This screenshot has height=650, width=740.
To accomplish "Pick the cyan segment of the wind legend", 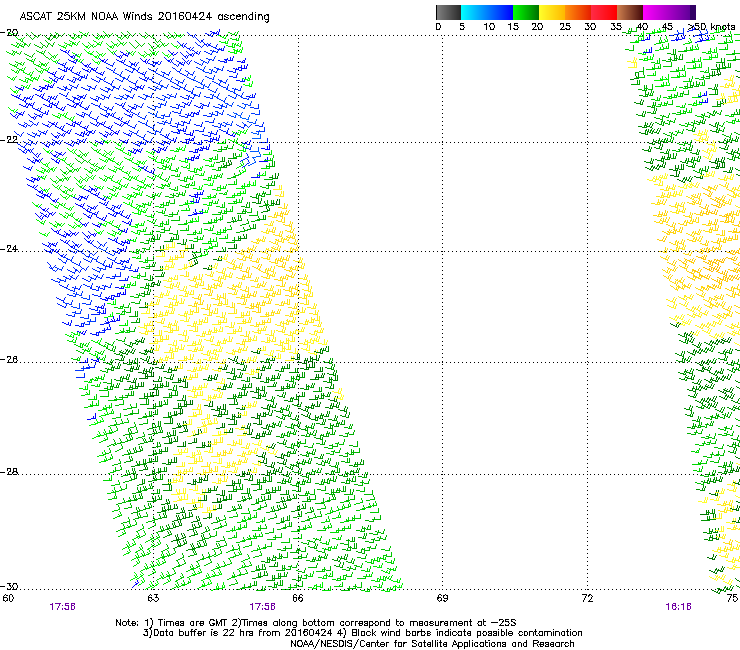I will (473, 12).
